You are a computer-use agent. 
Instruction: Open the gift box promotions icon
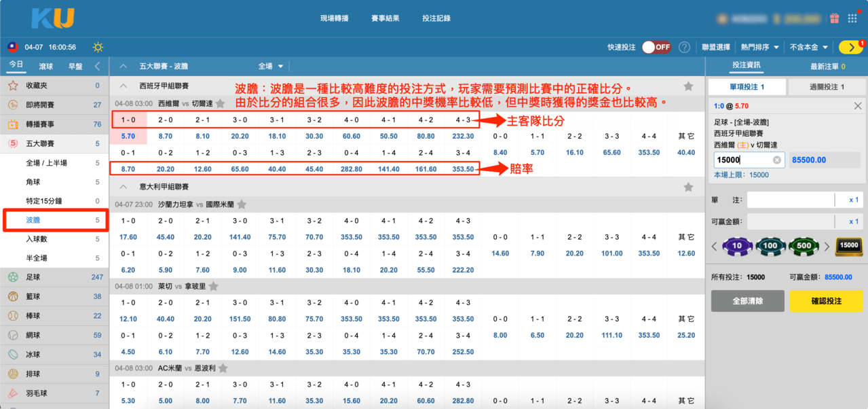(x=834, y=18)
